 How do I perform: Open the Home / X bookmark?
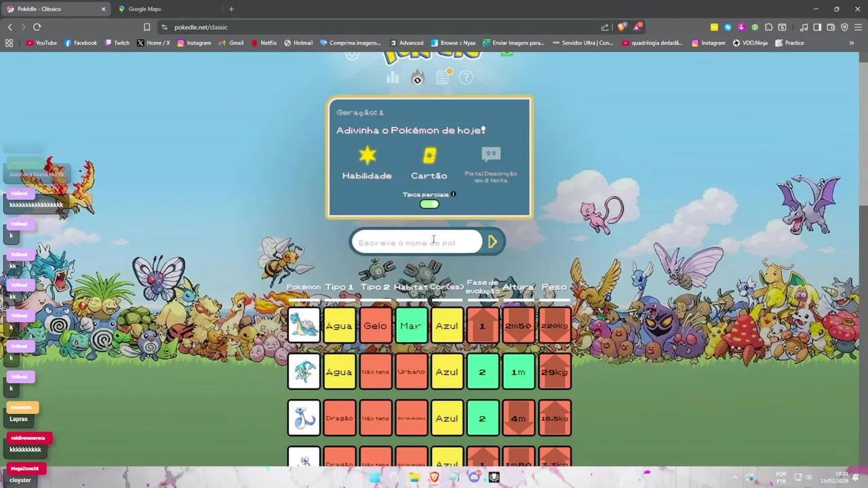(153, 43)
